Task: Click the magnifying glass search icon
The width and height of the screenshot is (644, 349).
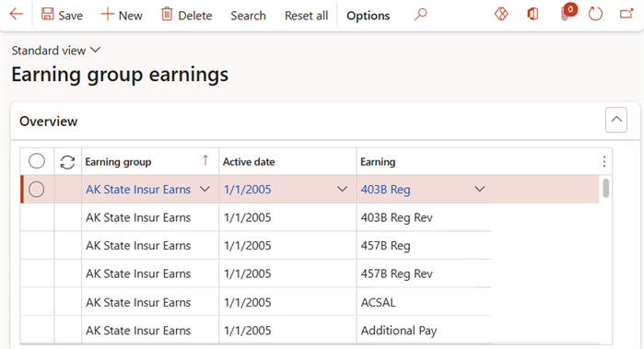Action: tap(420, 15)
